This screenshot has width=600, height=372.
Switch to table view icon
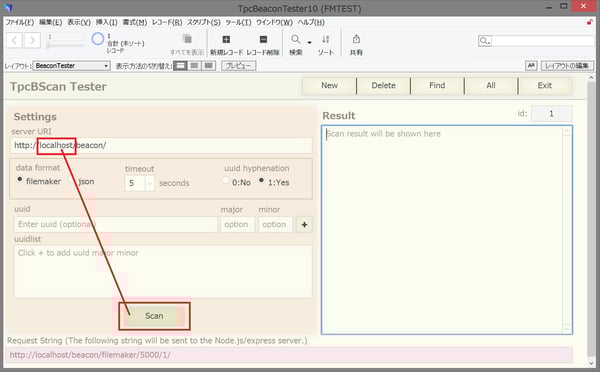[209, 66]
